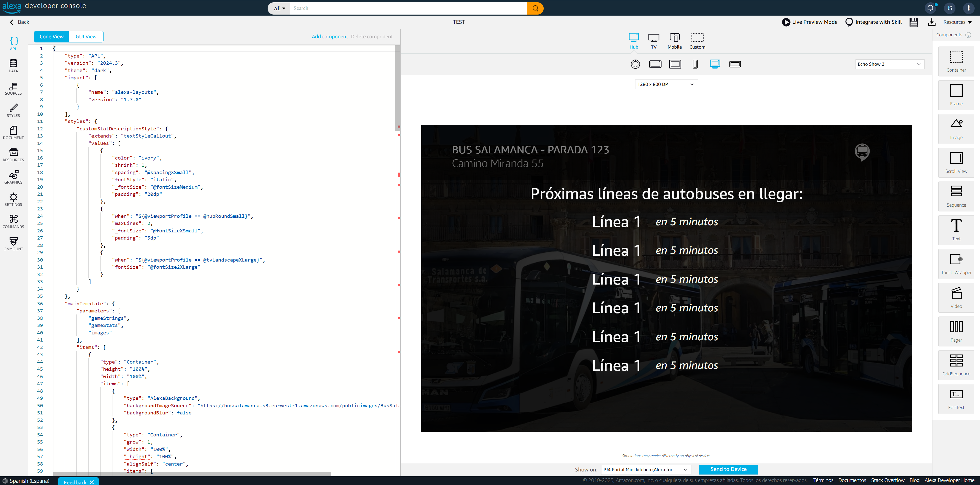Open the STYLES panel

point(13,110)
